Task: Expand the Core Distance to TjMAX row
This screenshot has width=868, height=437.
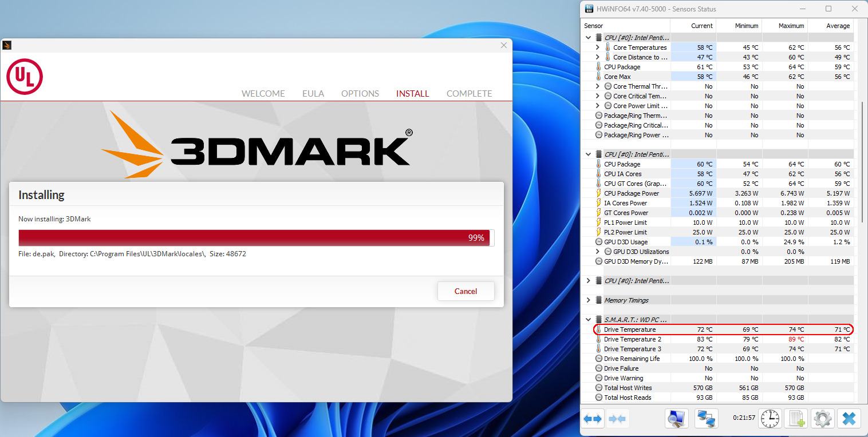Action: 598,57
